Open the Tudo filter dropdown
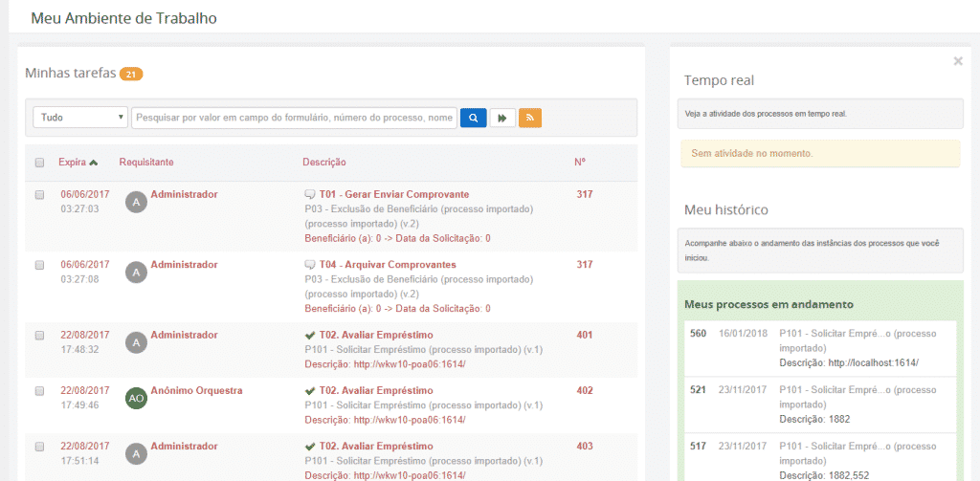Viewport: 980px width, 481px height. pyautogui.click(x=80, y=118)
